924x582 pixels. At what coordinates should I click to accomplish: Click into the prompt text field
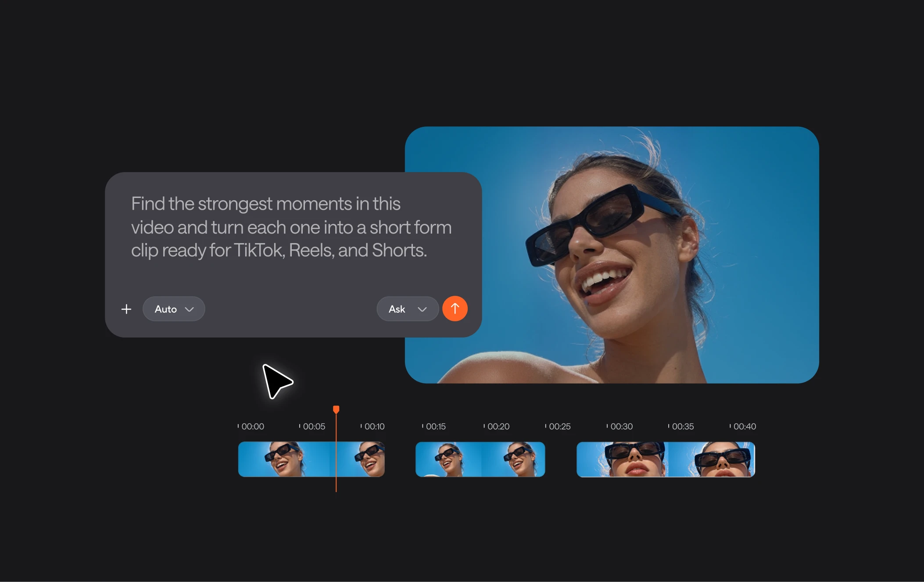(x=291, y=227)
